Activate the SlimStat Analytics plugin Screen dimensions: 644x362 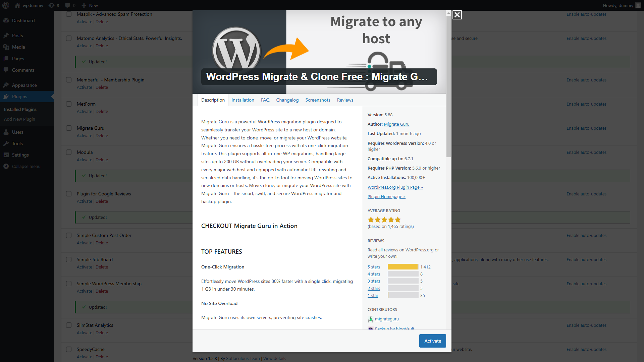(84, 333)
